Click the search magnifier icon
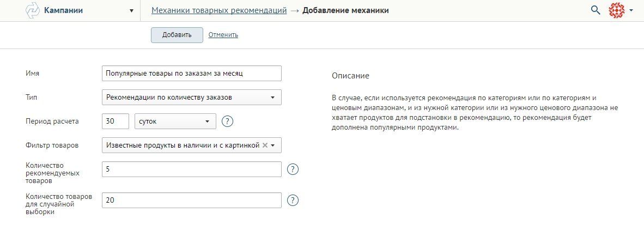 tap(595, 10)
